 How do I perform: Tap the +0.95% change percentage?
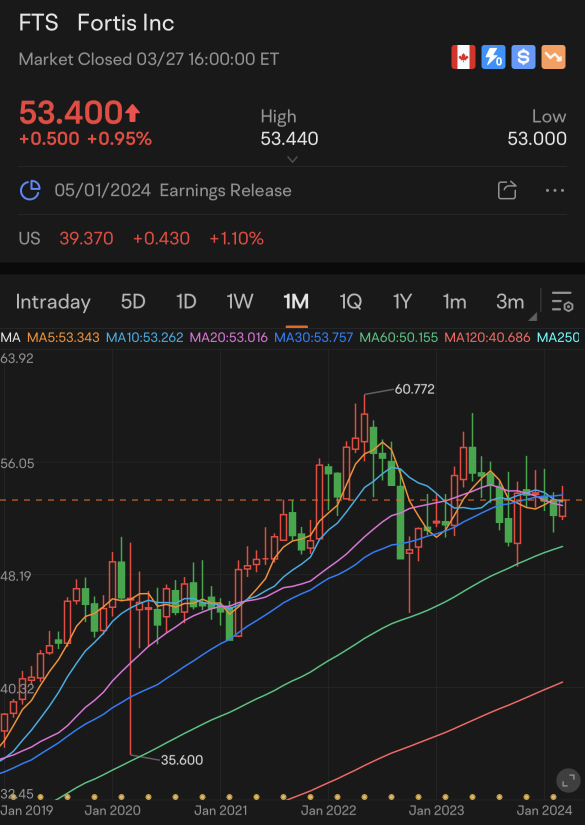coord(119,139)
